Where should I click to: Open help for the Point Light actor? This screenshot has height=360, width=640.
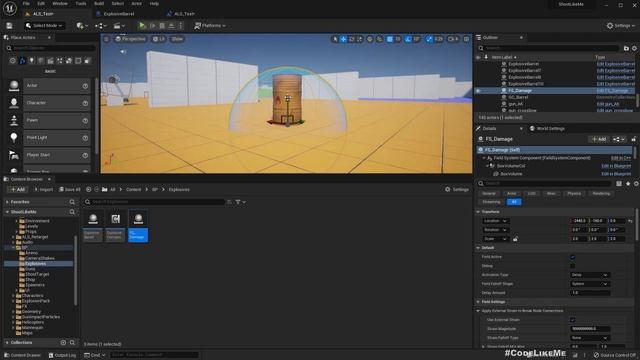[x=85, y=138]
